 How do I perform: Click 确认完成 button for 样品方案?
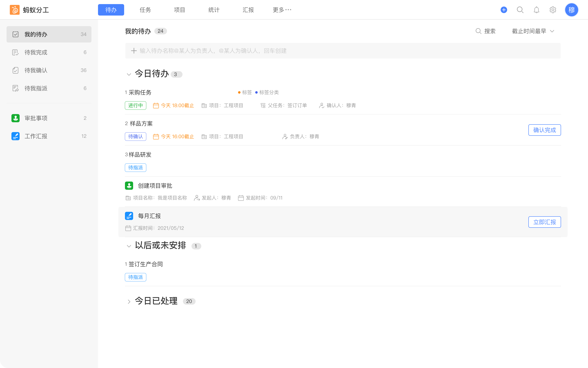[545, 130]
